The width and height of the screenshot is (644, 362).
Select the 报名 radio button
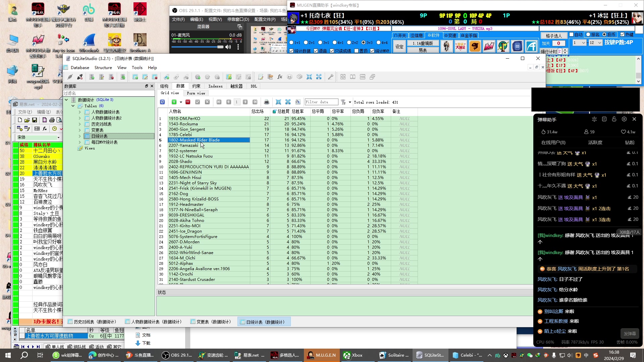click(588, 35)
